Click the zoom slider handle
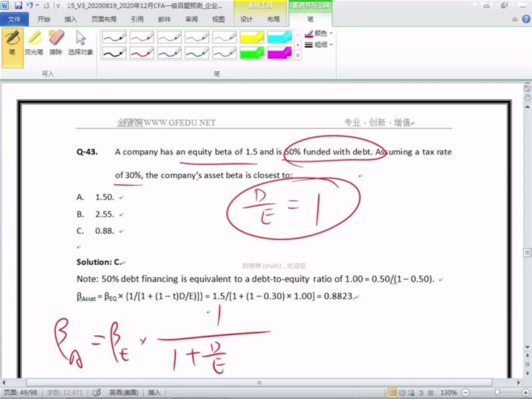The height and width of the screenshot is (399, 532). click(x=497, y=392)
